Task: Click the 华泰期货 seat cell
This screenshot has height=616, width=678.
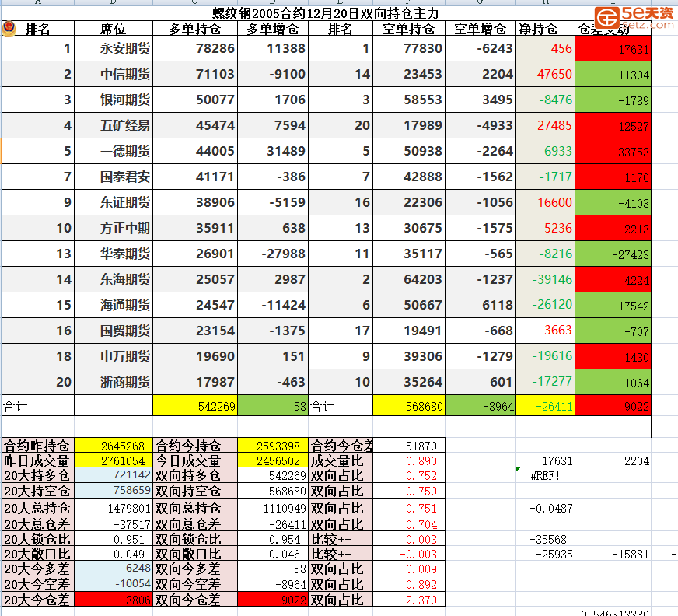Action: 114,254
